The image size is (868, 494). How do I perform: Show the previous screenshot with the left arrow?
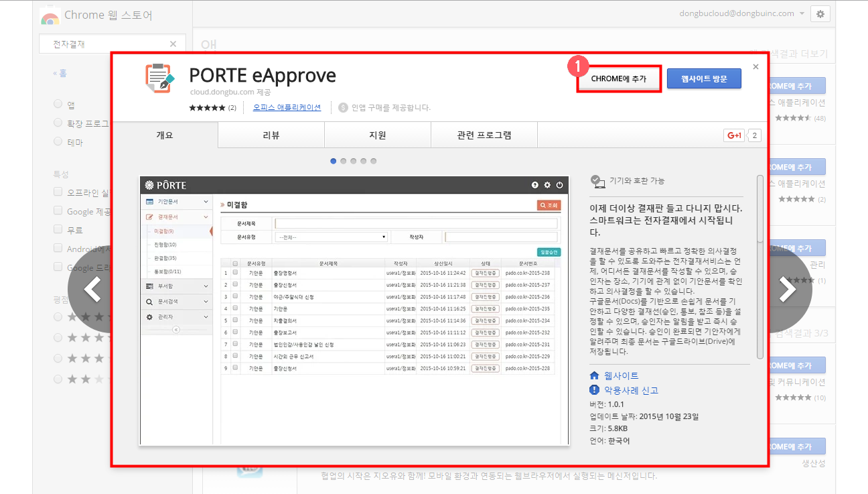click(x=90, y=290)
